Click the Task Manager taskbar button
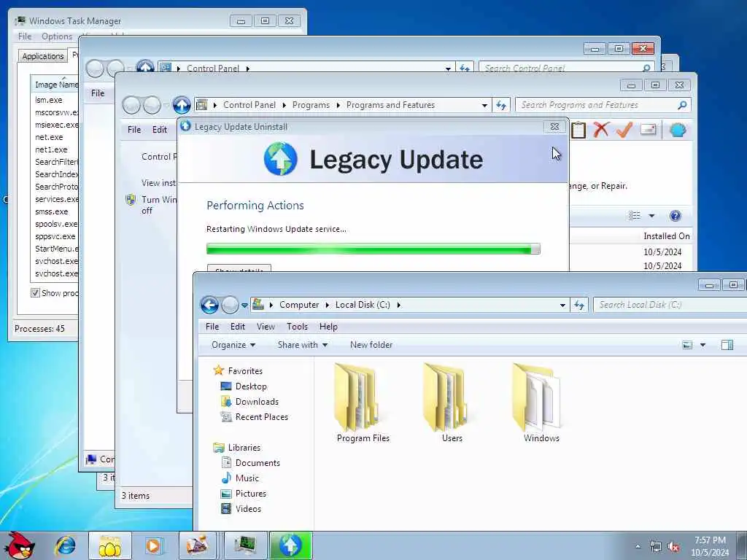This screenshot has width=747, height=560. click(245, 545)
